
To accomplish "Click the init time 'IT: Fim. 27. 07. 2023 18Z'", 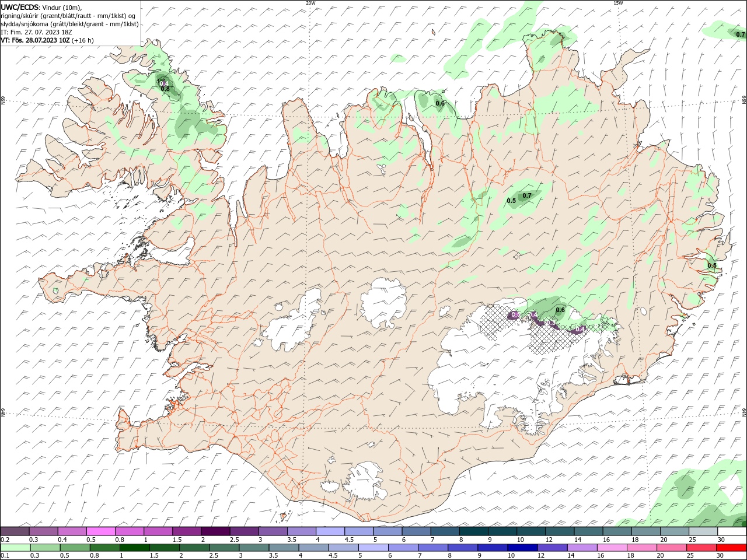I will coord(37,32).
